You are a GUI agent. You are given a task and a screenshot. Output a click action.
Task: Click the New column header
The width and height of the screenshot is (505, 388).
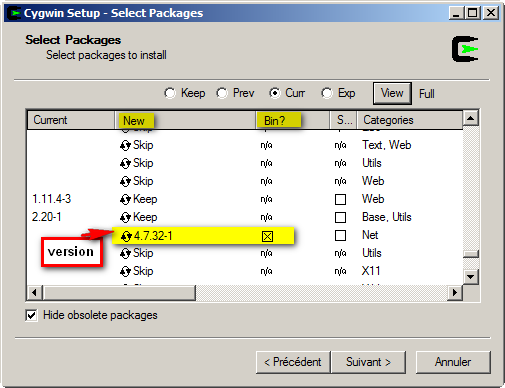[x=185, y=120]
